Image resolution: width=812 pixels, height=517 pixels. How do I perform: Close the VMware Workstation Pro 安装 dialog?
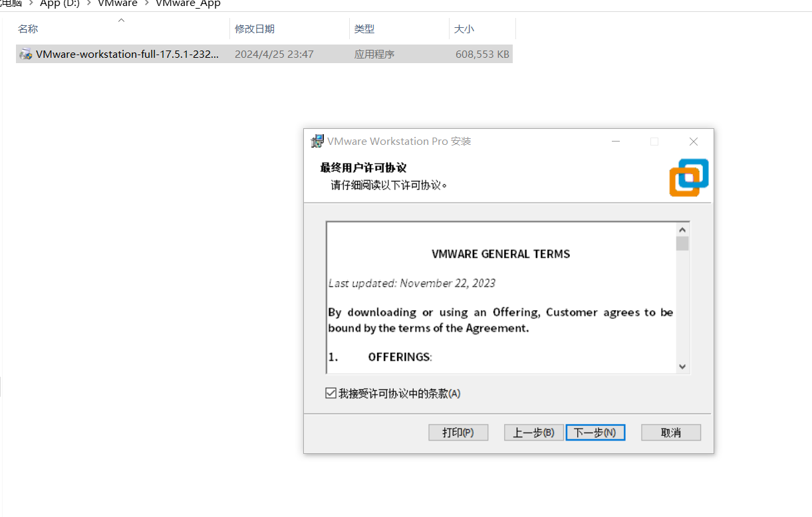tap(694, 141)
